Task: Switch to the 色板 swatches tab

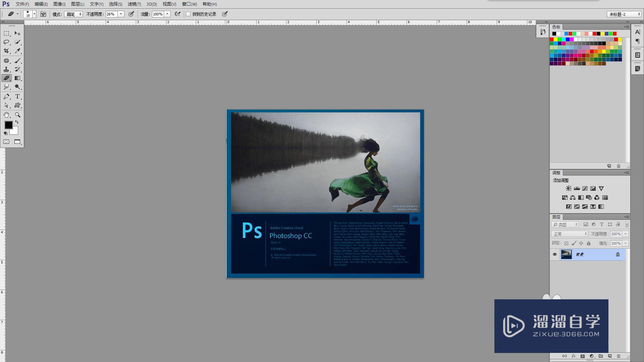Action: pyautogui.click(x=556, y=27)
